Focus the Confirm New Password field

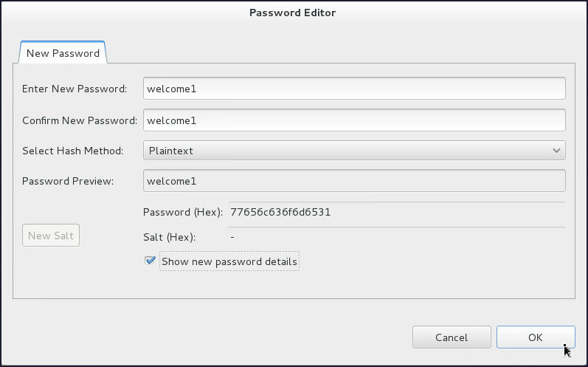(x=354, y=120)
